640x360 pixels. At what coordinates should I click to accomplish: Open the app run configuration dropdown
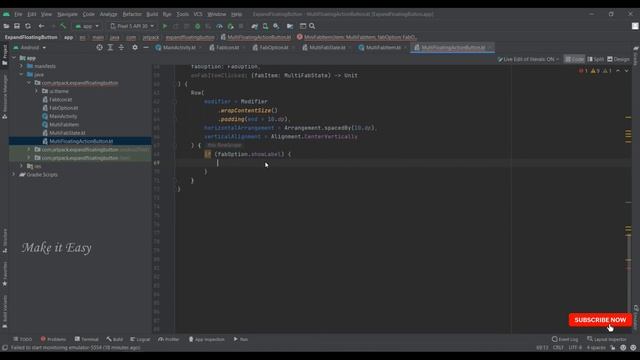[87, 26]
